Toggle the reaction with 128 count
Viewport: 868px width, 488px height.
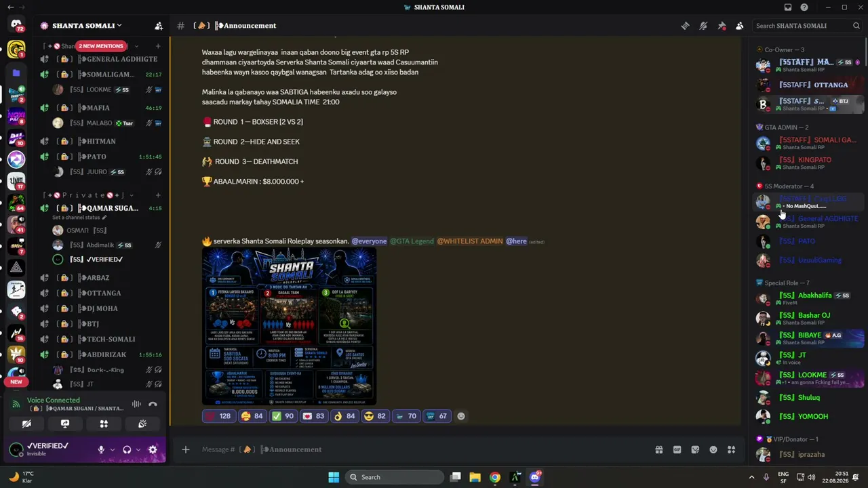pyautogui.click(x=218, y=416)
